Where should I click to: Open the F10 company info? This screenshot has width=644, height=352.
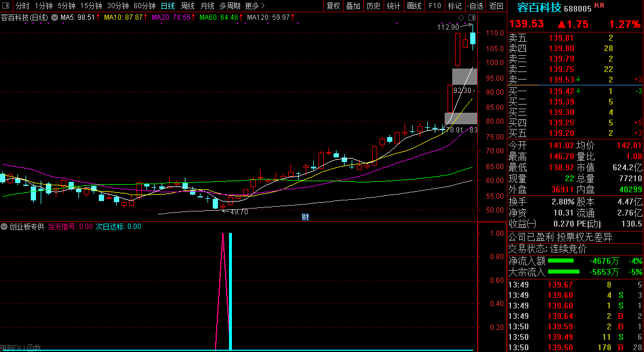coord(434,6)
